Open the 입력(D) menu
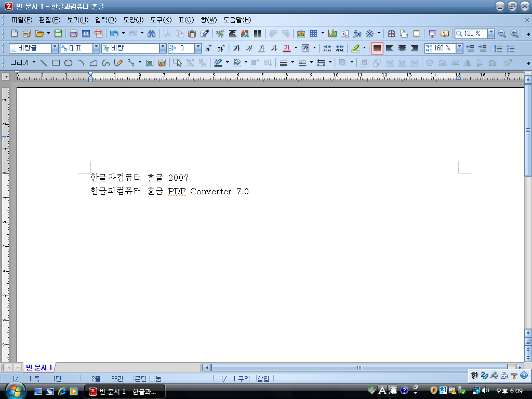This screenshot has width=532, height=399. (x=106, y=20)
